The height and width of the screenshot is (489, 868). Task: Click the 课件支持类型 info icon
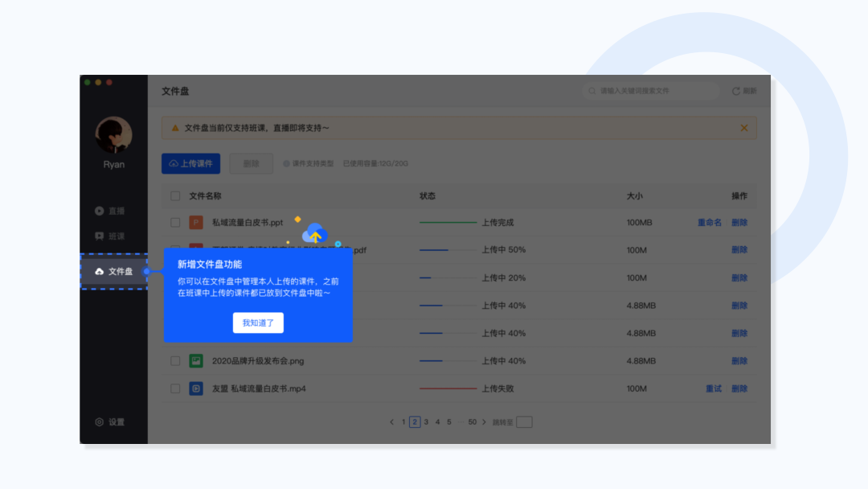[286, 164]
